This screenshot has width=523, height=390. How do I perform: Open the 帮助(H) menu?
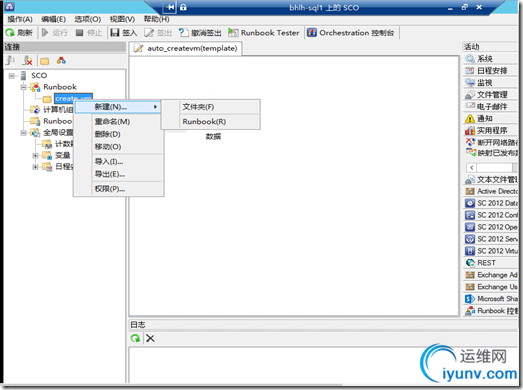pos(156,19)
